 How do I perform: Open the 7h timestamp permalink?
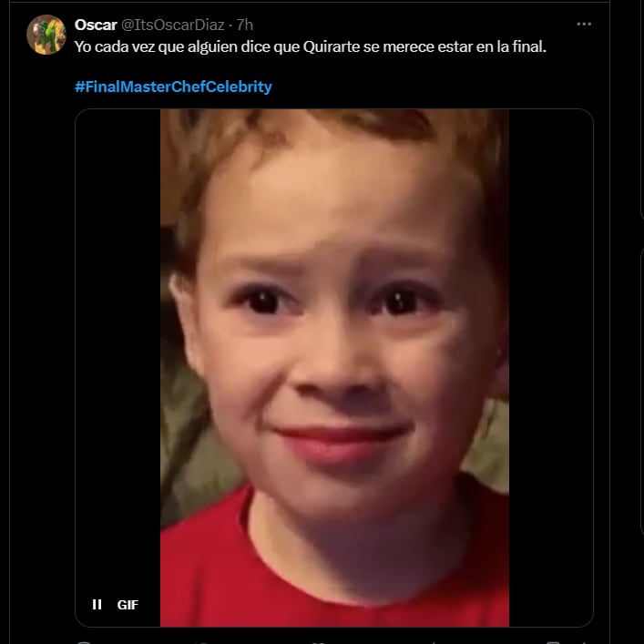coord(245,26)
